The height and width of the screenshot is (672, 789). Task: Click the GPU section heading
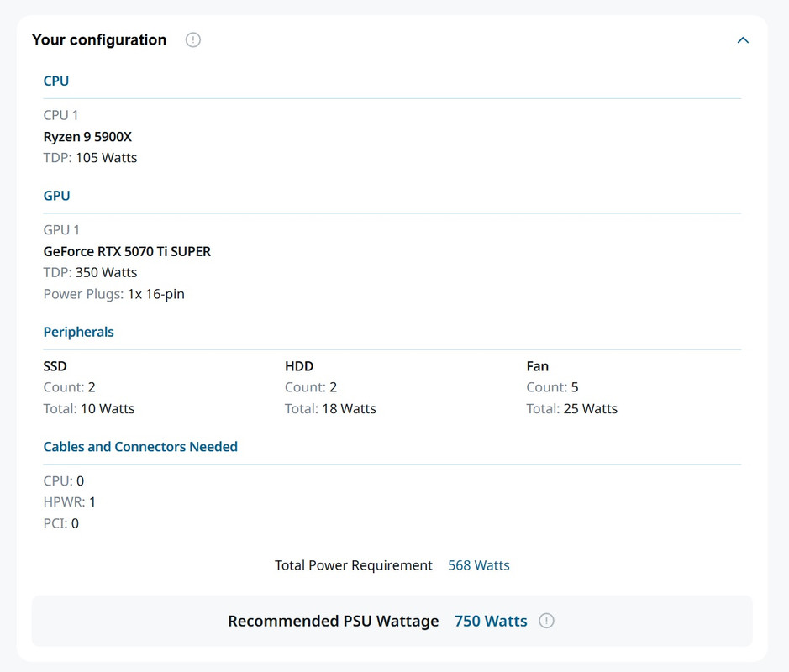(56, 196)
